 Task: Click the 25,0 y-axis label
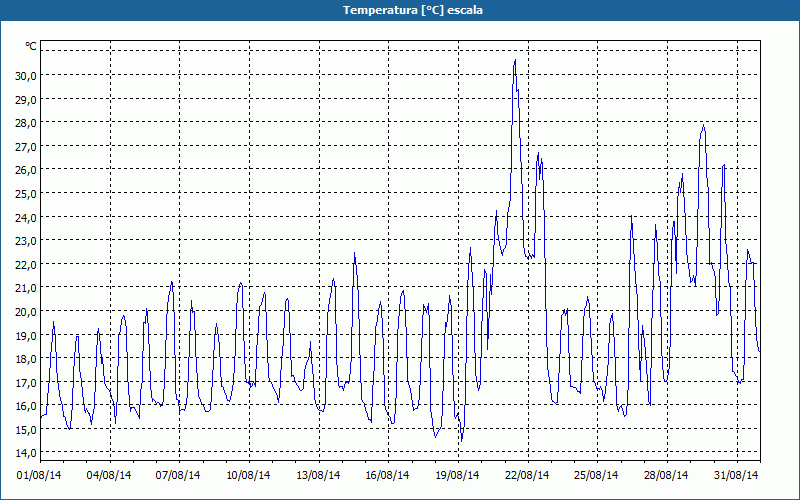(25, 194)
